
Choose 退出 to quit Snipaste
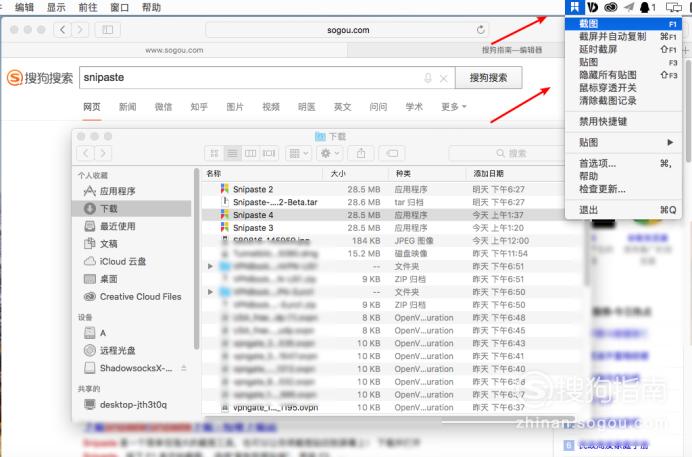[623, 210]
